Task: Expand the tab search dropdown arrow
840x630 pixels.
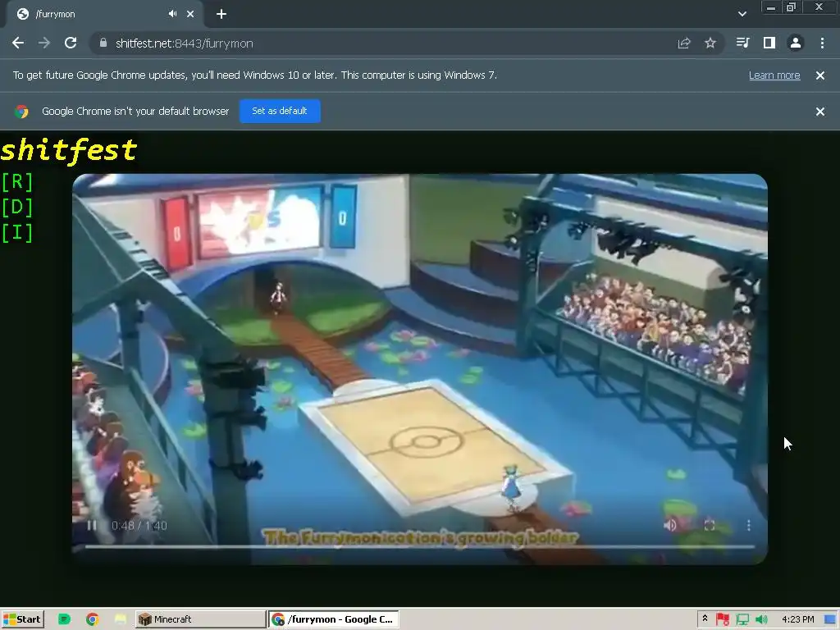Action: pyautogui.click(x=742, y=14)
